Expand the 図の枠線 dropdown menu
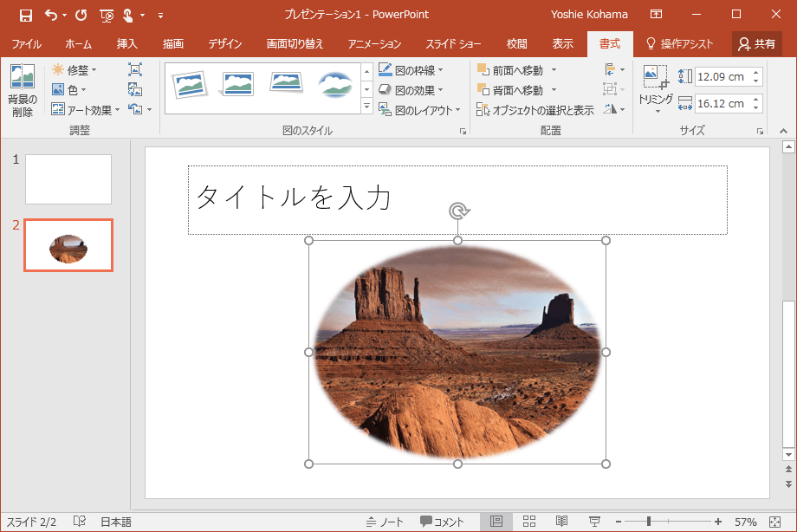The width and height of the screenshot is (797, 532). (x=411, y=69)
